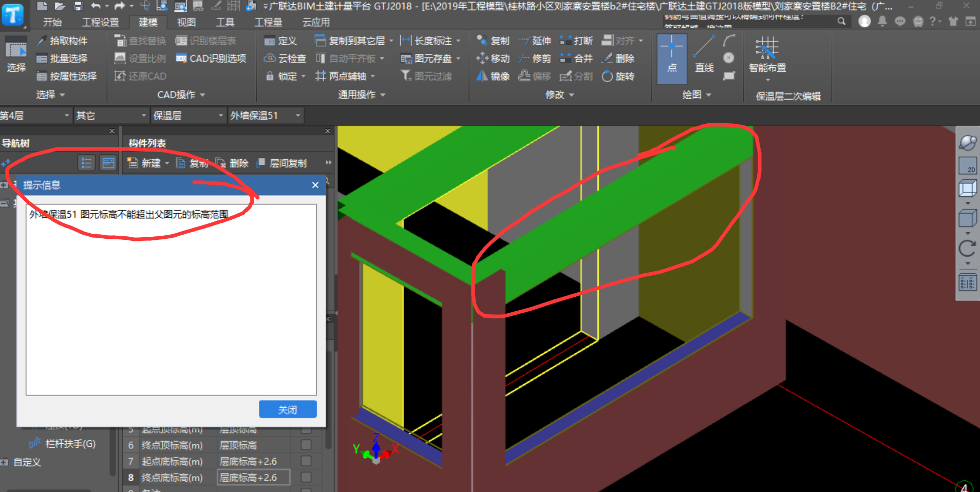980x492 pixels.
Task: Activate the 直线 line drawing tool
Action: click(x=704, y=54)
